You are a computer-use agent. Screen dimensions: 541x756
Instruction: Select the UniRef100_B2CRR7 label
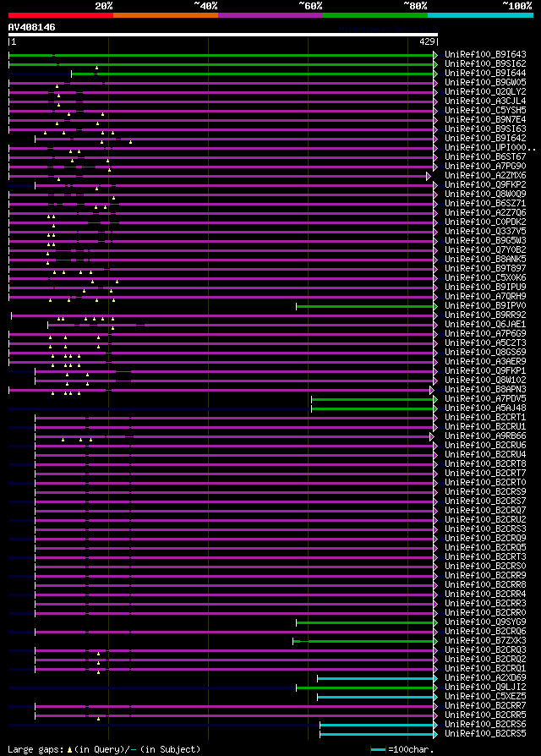point(485,705)
